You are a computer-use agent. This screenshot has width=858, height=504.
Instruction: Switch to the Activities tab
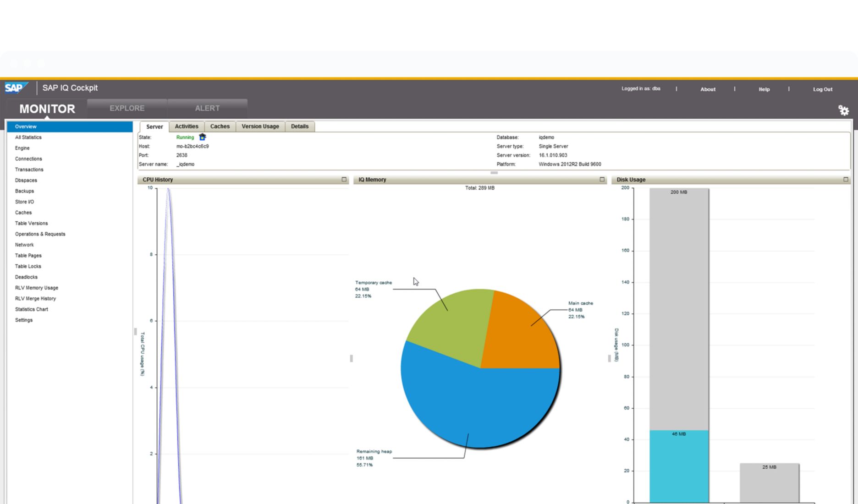(x=187, y=126)
